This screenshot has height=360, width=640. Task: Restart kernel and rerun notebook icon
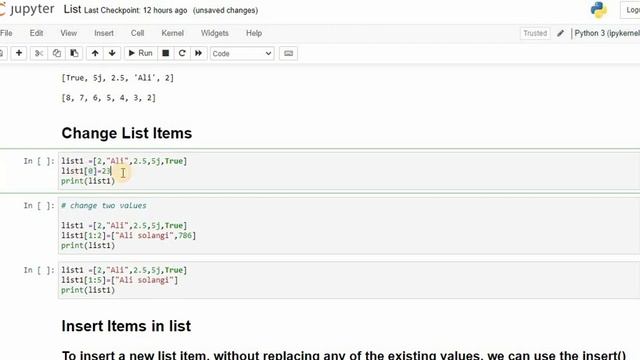(x=198, y=53)
